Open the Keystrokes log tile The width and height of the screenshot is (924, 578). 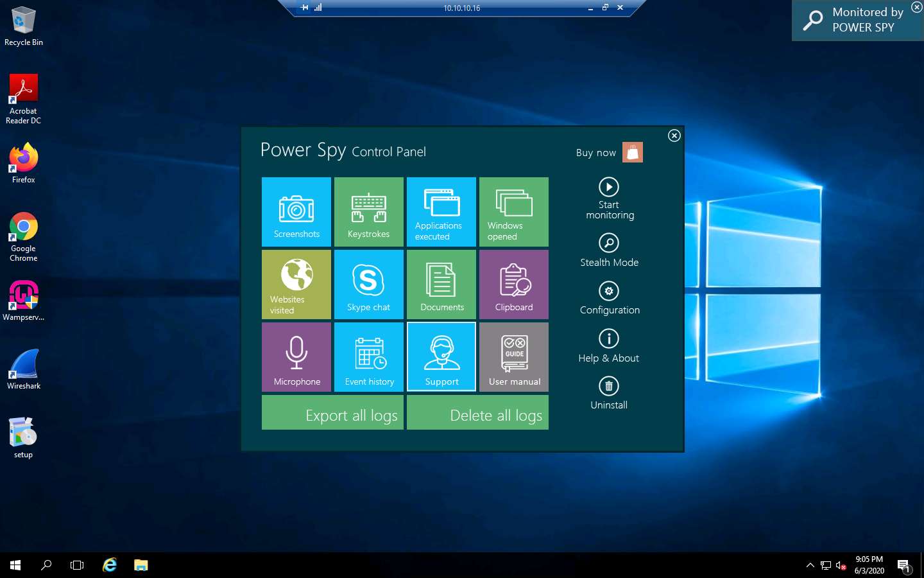(x=369, y=212)
